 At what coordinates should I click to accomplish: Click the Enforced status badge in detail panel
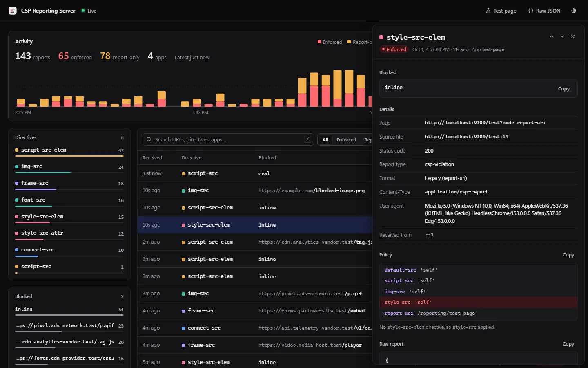pos(394,49)
